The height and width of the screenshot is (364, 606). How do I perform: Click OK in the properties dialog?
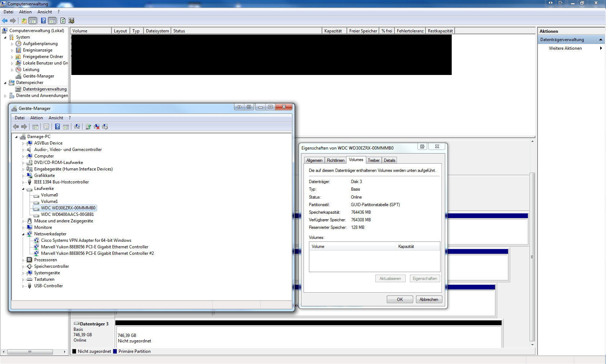pyautogui.click(x=400, y=299)
